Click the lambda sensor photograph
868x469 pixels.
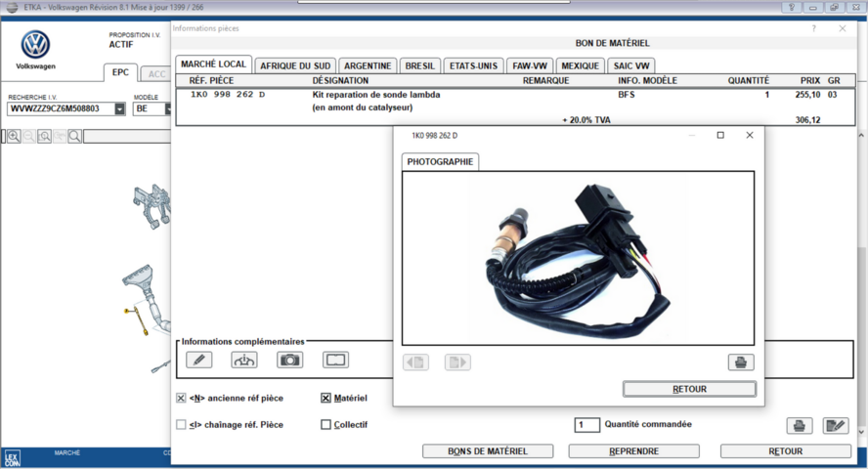click(578, 258)
